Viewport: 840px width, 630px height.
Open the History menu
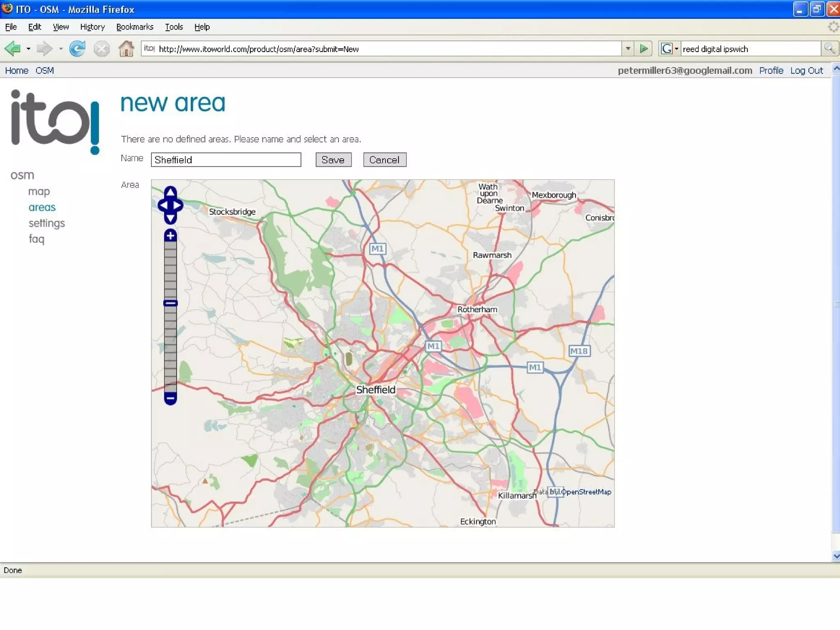coord(92,27)
